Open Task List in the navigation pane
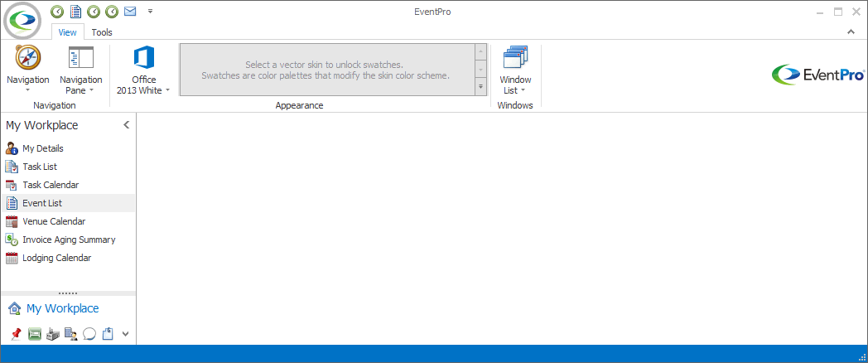Viewport: 868px width, 363px height. [x=68, y=167]
